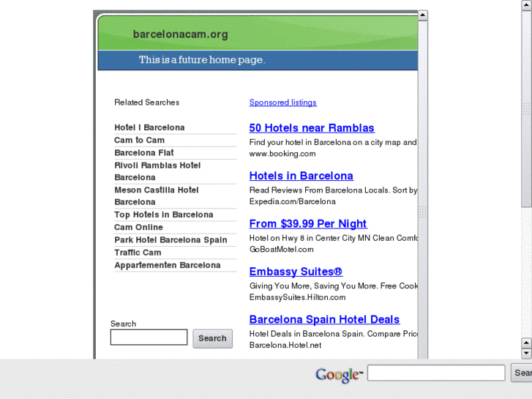Select Appartementen Barcelona related search

[x=168, y=265]
